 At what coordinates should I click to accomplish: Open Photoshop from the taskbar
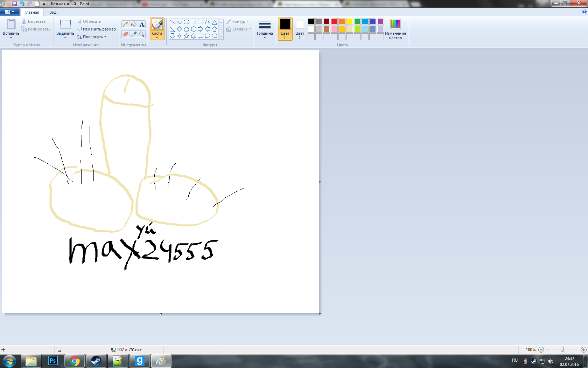(x=52, y=361)
